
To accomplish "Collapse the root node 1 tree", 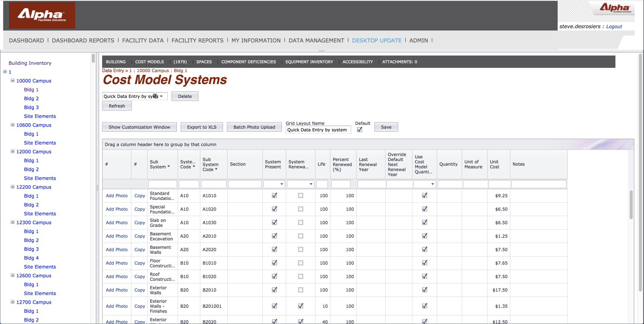I will point(5,72).
